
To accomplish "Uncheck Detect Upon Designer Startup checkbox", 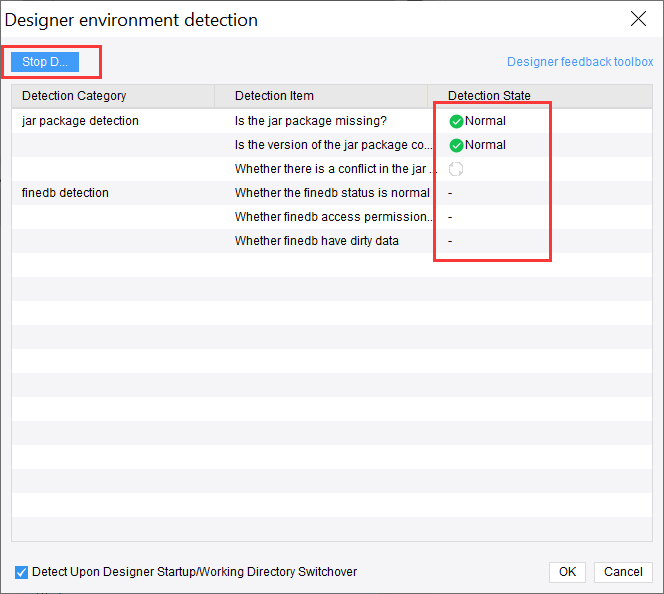I will (21, 572).
